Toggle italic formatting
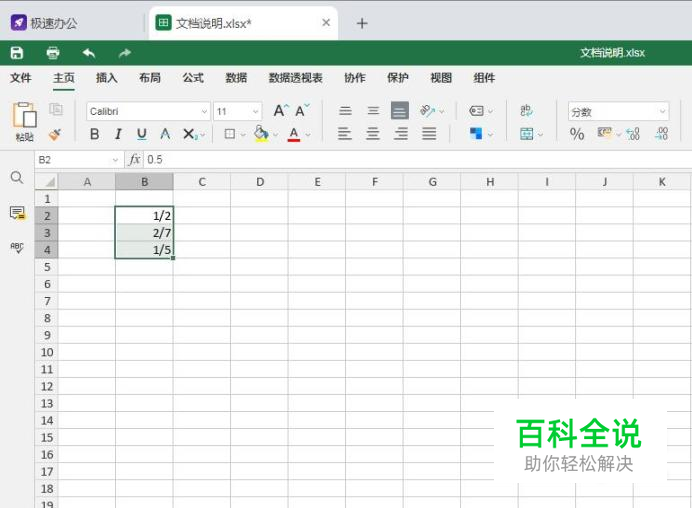This screenshot has height=508, width=692. tap(118, 134)
